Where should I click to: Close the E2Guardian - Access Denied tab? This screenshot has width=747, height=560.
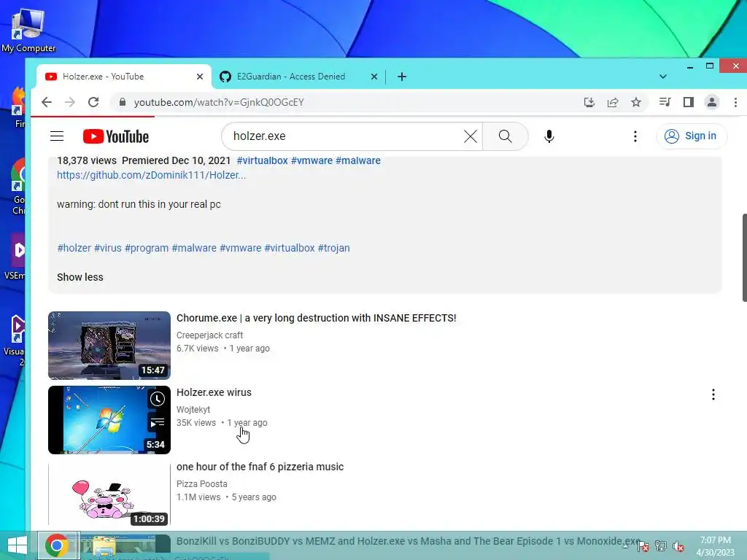tap(374, 77)
